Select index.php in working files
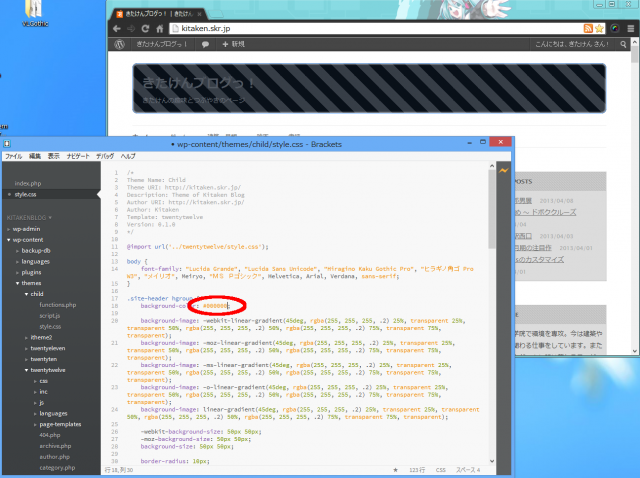 (28, 183)
